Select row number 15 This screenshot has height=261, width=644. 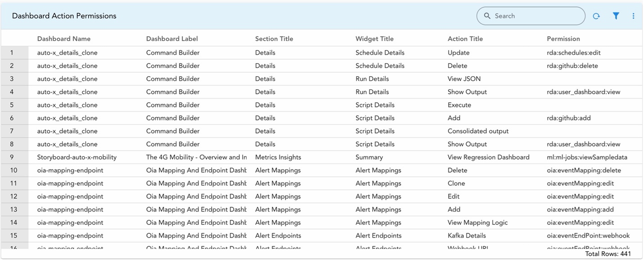pos(13,236)
